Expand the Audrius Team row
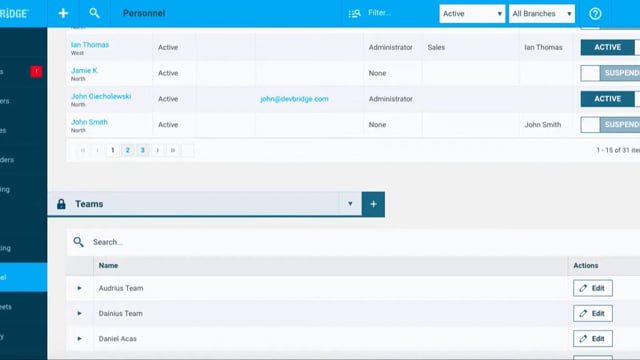 pyautogui.click(x=80, y=288)
